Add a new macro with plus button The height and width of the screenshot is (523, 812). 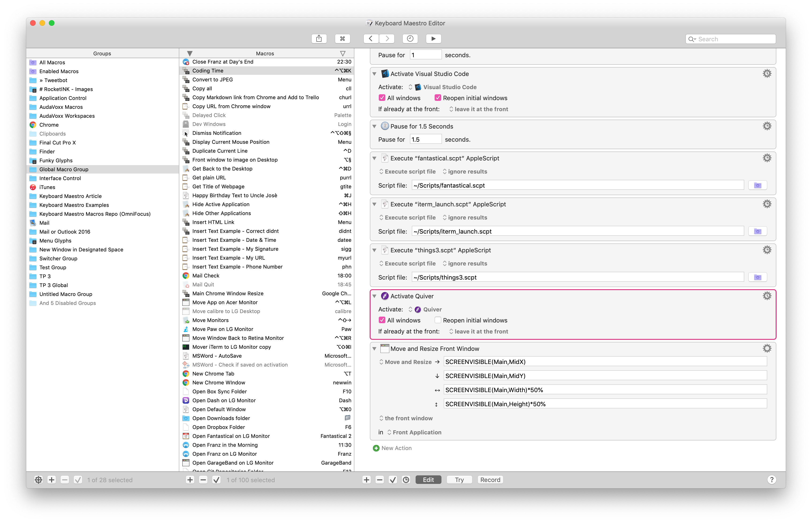click(x=190, y=480)
